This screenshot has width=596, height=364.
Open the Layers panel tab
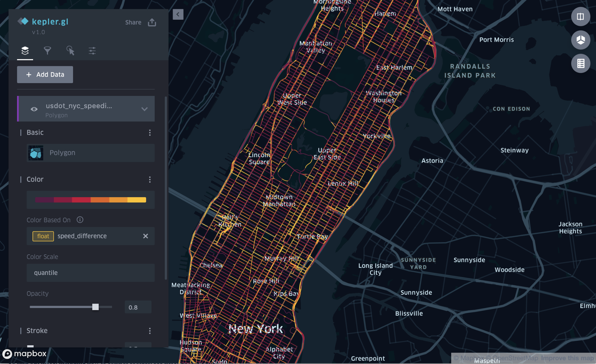click(x=25, y=51)
